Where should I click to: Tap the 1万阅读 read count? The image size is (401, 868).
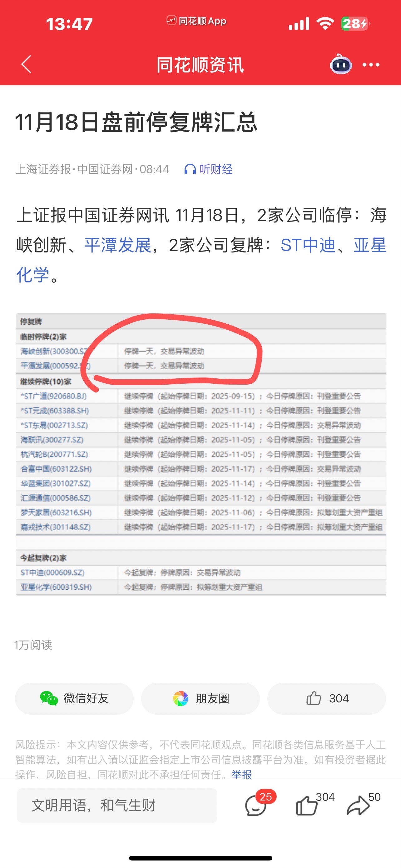click(33, 645)
